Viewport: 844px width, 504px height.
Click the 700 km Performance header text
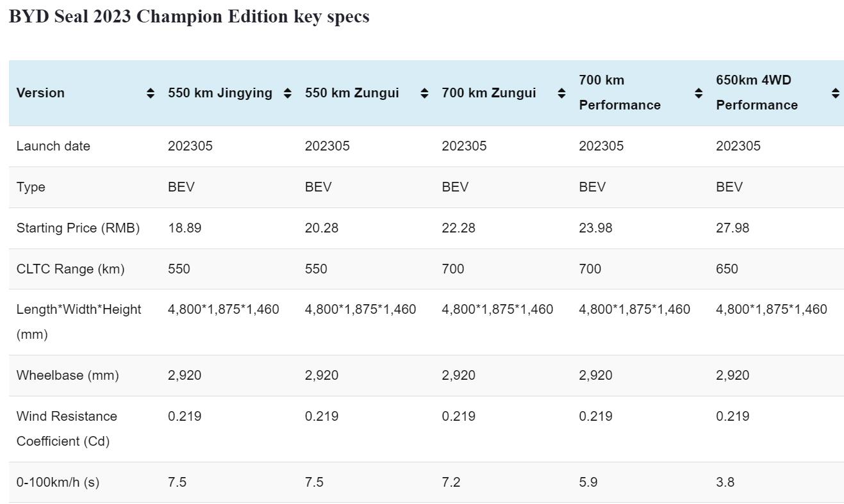(x=619, y=93)
